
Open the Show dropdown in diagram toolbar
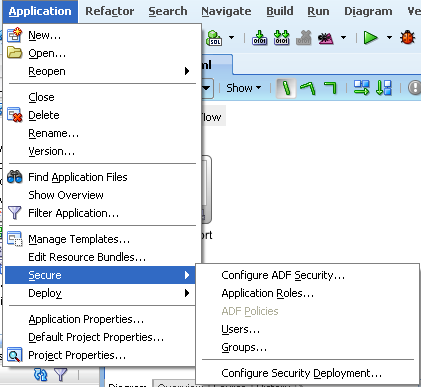(x=244, y=88)
